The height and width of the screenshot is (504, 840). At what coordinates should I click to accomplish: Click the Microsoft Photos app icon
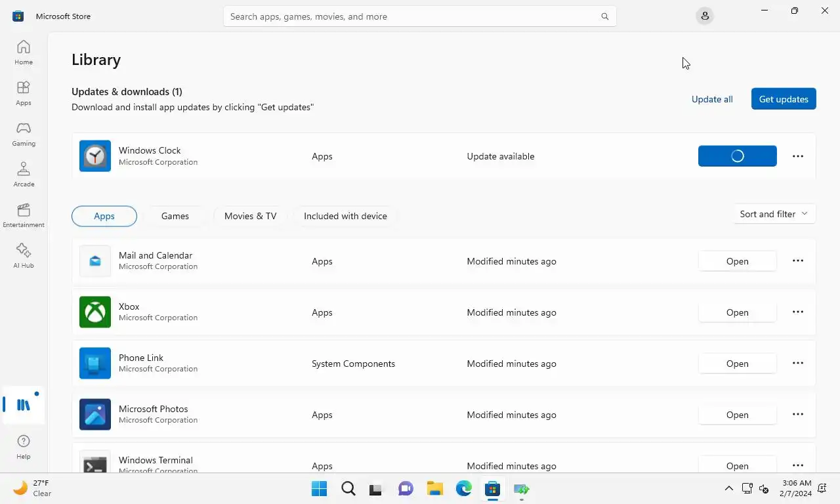coord(95,415)
